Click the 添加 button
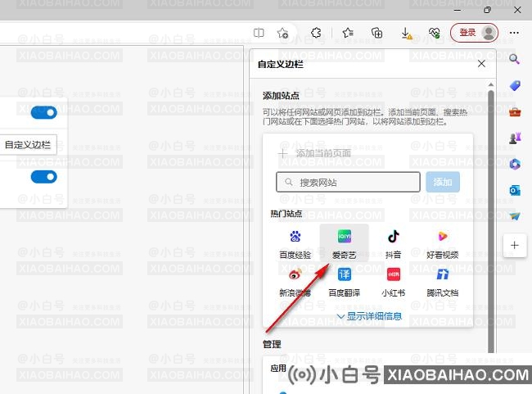Viewport: 532px width, 394px height. tap(443, 183)
